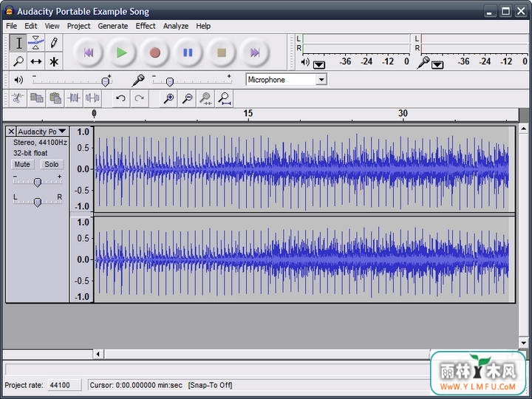
Task: Open the Edit menu
Action: pos(30,26)
